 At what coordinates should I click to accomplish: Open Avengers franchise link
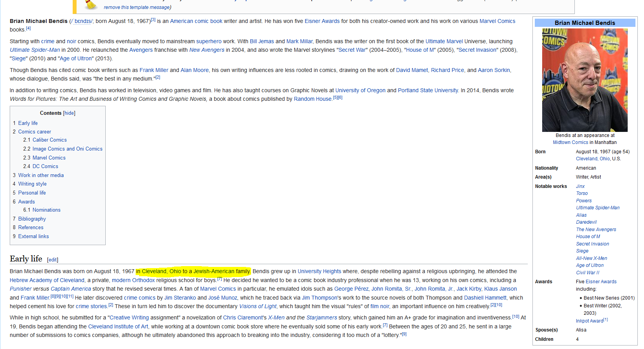click(141, 50)
